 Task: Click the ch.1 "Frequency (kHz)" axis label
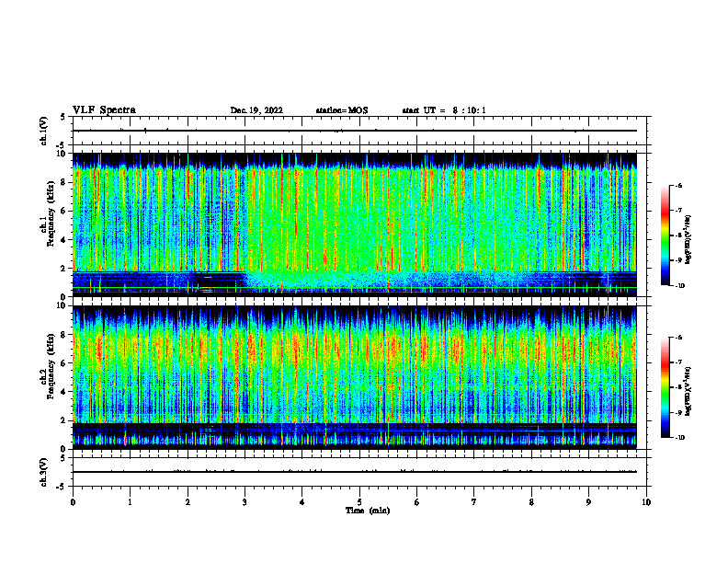click(51, 213)
